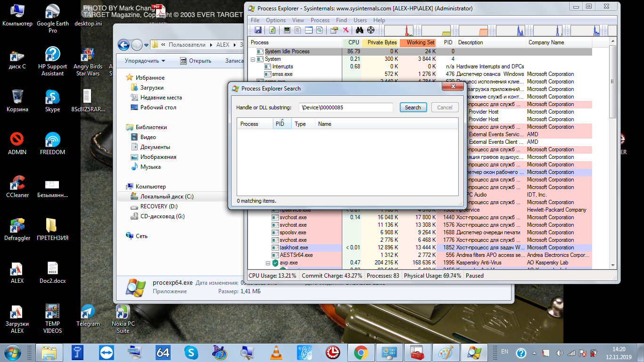Toggle Show Process Tree toolbar icon
Screen dimensions: 644x362
(x=297, y=30)
